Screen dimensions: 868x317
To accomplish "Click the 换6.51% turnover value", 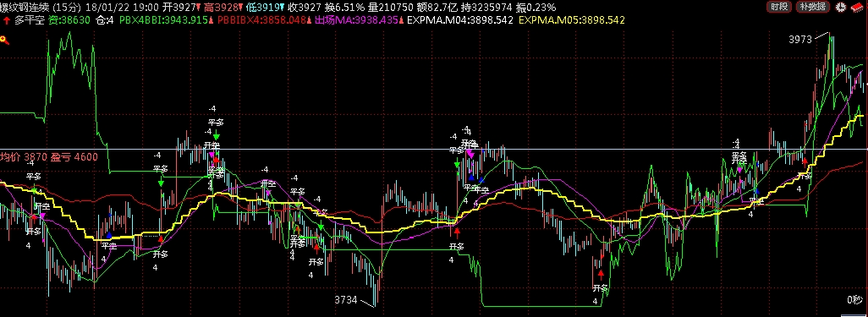I will [346, 8].
